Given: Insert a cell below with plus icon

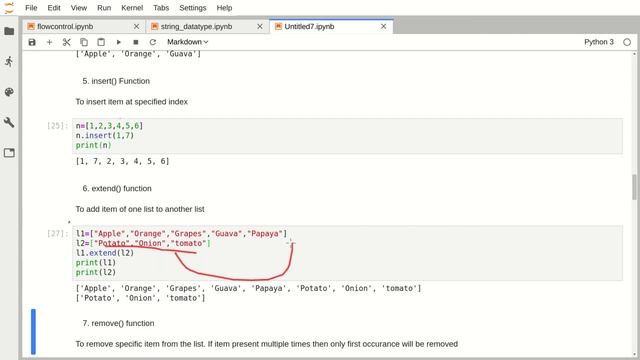Looking at the screenshot, I should coord(49,42).
